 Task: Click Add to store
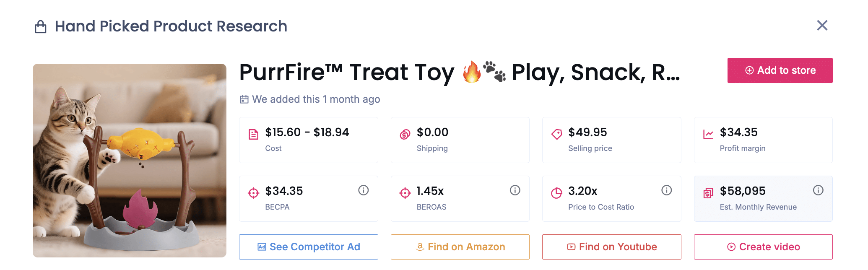[x=780, y=70]
